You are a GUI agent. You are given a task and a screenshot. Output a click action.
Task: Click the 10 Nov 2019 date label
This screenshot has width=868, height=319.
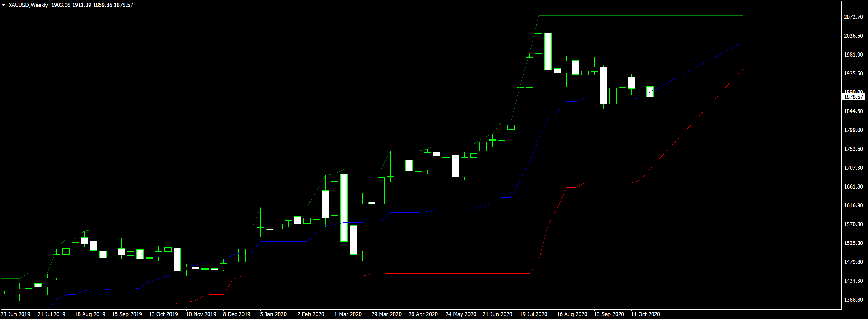tap(201, 314)
